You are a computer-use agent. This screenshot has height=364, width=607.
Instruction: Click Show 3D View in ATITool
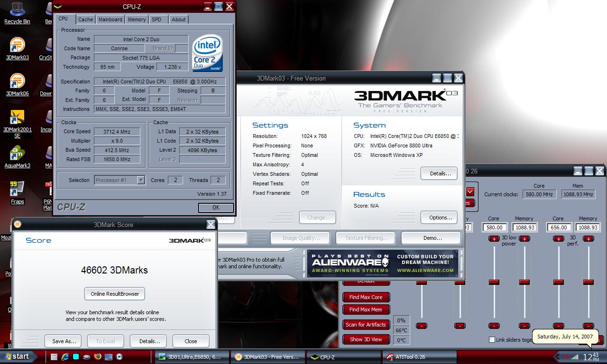point(366,339)
